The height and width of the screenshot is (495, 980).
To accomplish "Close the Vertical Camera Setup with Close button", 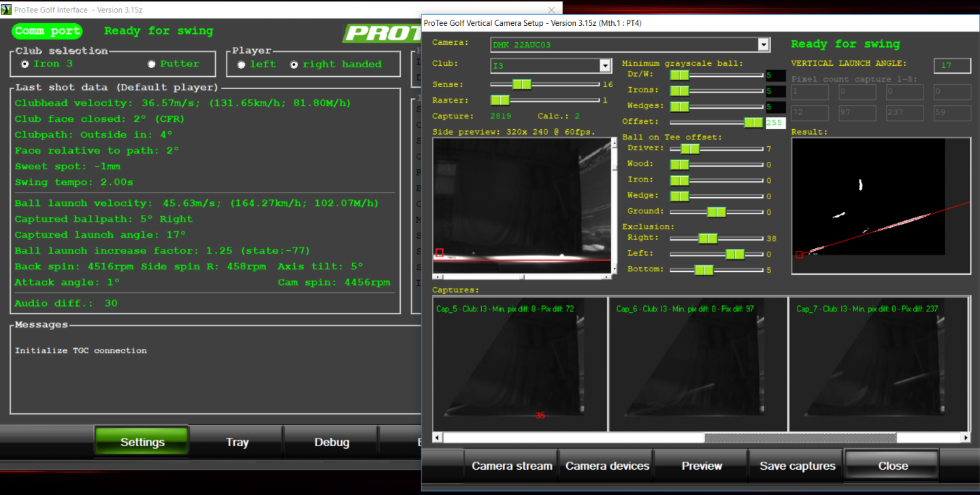I will coord(892,466).
